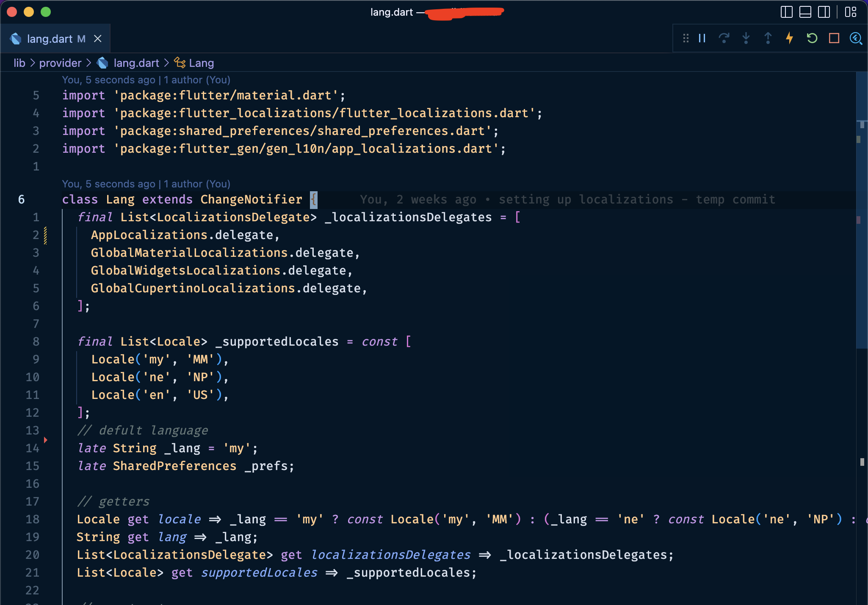Open Customize Layout options

pos(850,12)
